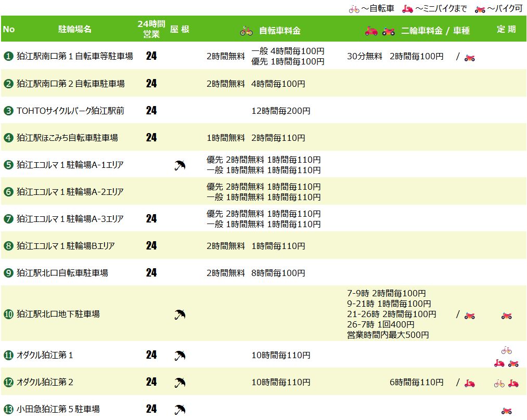
Task: Click the 24 mark for 狛江エコルマ１駐輪場Bエリア
Action: (151, 246)
